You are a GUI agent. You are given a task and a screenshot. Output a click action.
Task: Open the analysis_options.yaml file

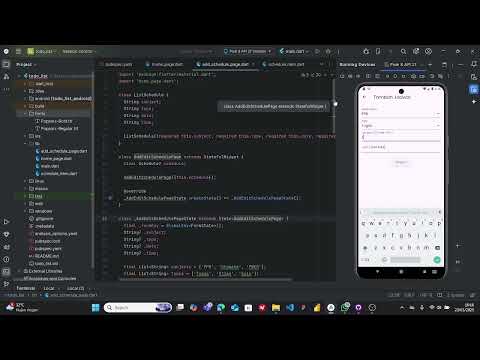[x=53, y=234]
